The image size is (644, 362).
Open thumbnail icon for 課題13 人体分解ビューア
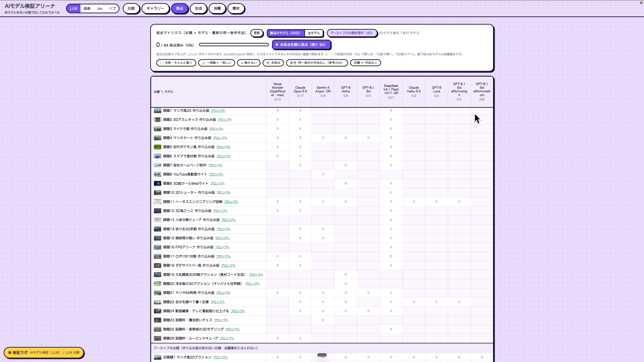pyautogui.click(x=157, y=220)
